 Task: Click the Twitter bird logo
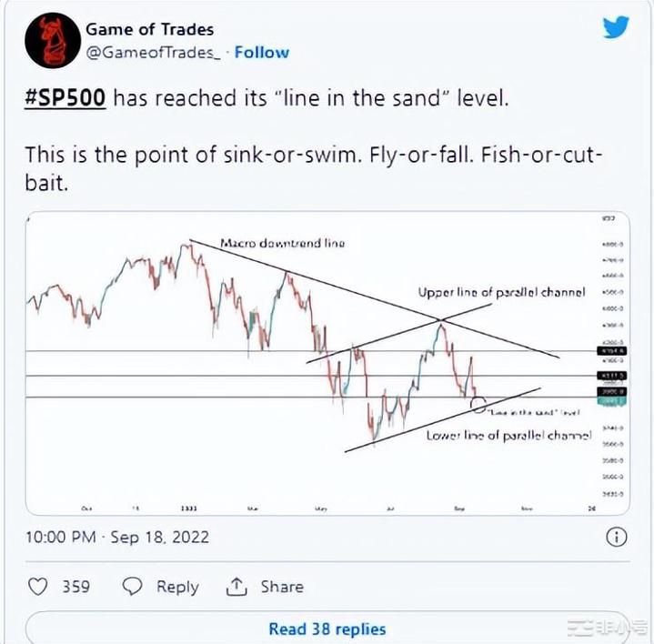click(617, 27)
